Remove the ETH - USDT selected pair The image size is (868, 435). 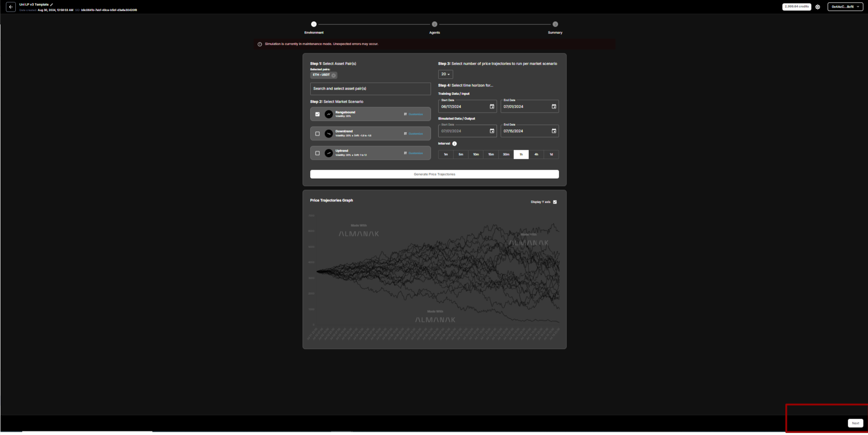pyautogui.click(x=333, y=75)
